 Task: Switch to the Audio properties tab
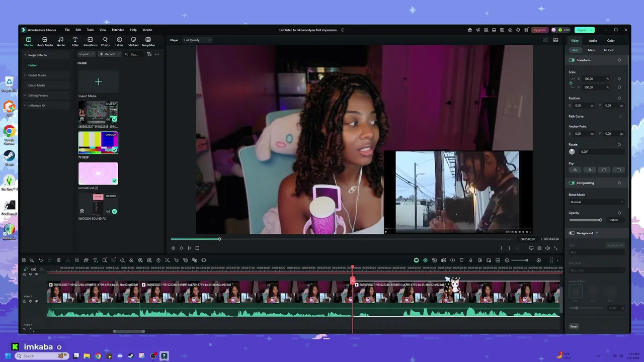(593, 41)
